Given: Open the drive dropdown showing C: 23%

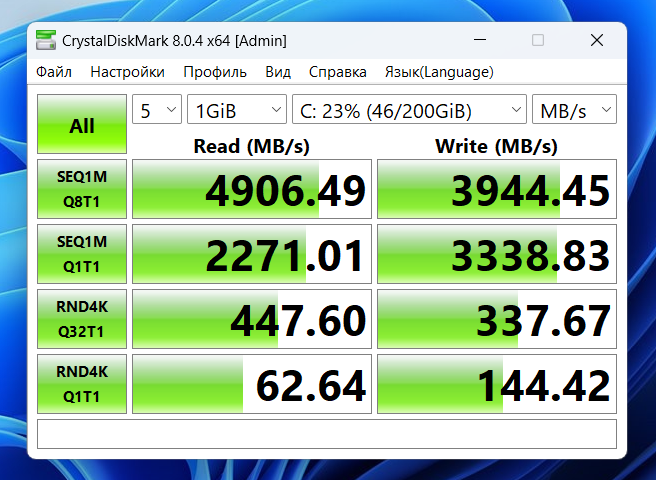Looking at the screenshot, I should pyautogui.click(x=409, y=109).
